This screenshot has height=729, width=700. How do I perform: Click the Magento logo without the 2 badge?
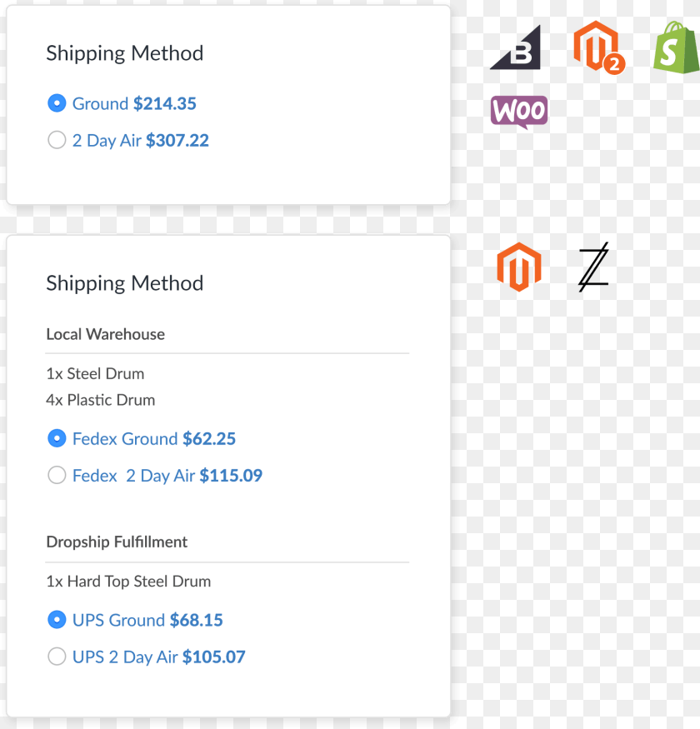click(x=519, y=267)
